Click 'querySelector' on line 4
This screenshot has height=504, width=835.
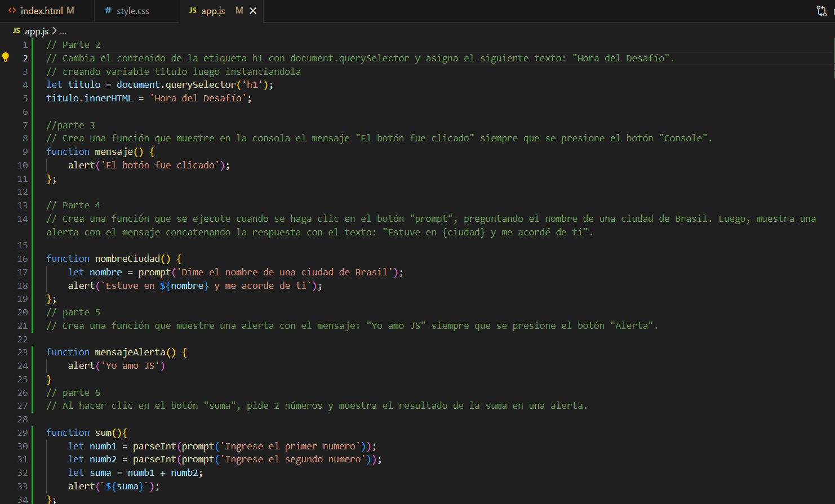(x=201, y=84)
